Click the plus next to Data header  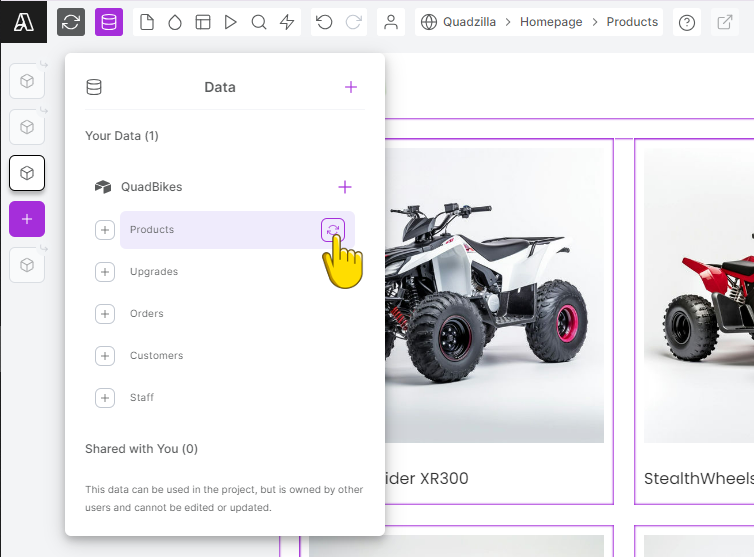[351, 87]
